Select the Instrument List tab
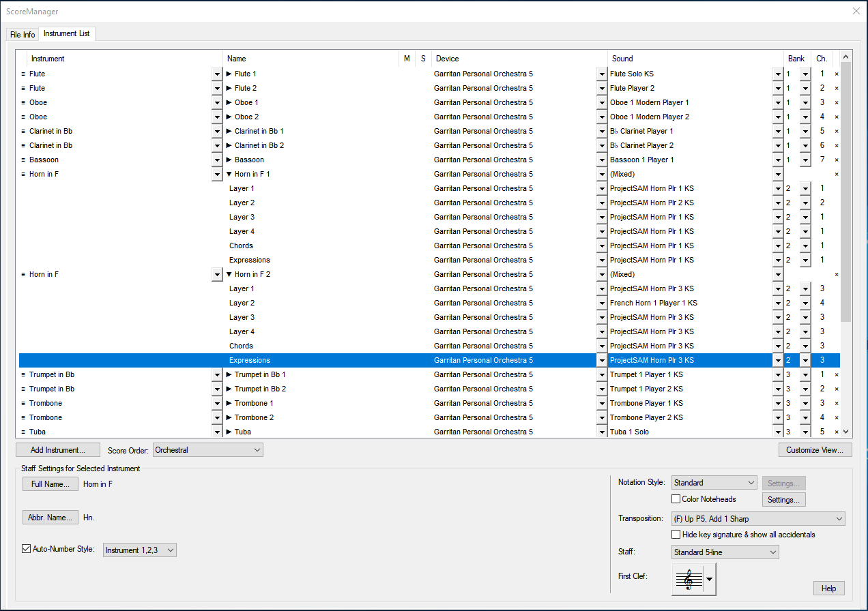The image size is (868, 611). tap(66, 34)
